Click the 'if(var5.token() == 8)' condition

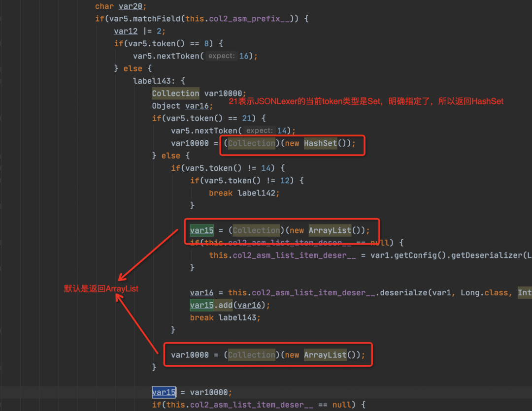pyautogui.click(x=164, y=44)
